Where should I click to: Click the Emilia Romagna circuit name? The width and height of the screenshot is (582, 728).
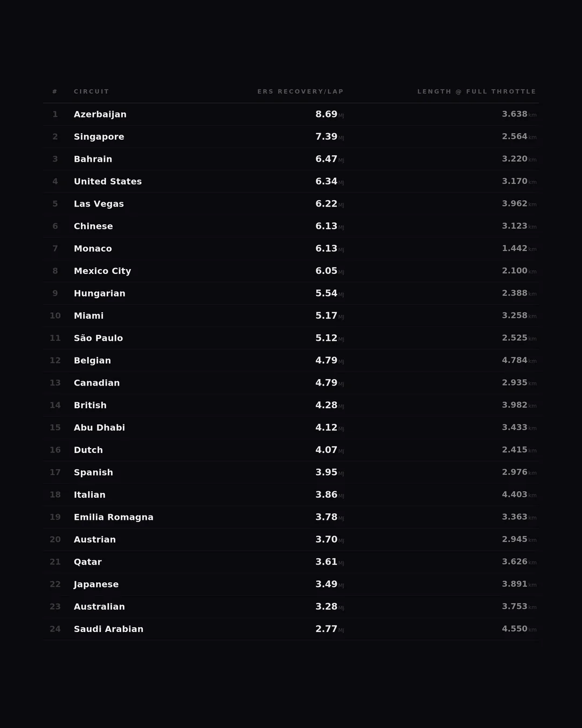(x=114, y=517)
